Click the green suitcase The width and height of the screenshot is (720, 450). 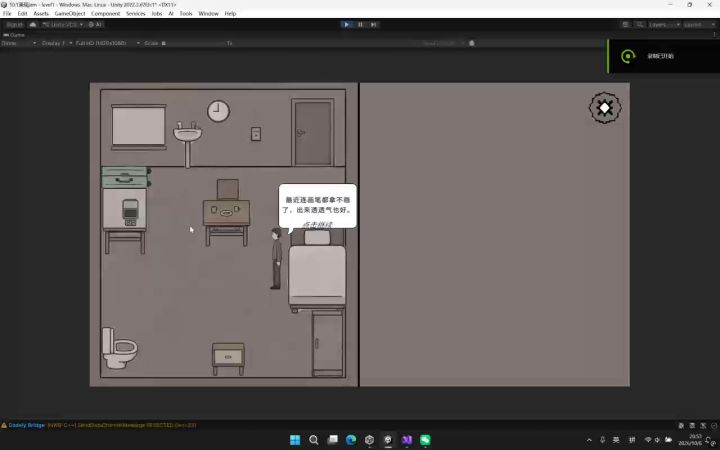click(x=126, y=177)
